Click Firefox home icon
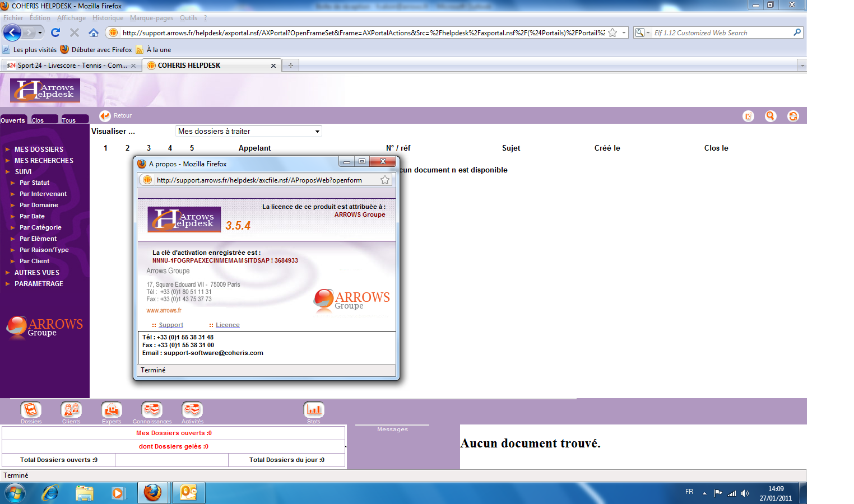The width and height of the screenshot is (854, 504). click(94, 32)
